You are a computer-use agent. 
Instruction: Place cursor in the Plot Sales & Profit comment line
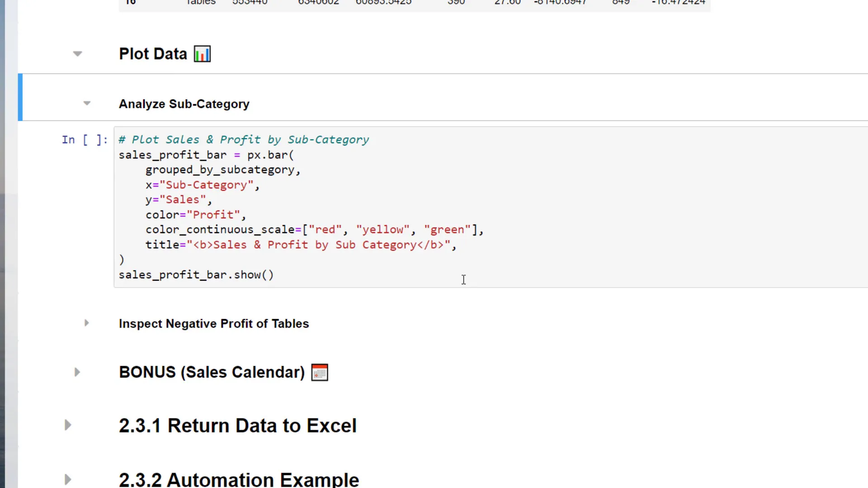244,140
